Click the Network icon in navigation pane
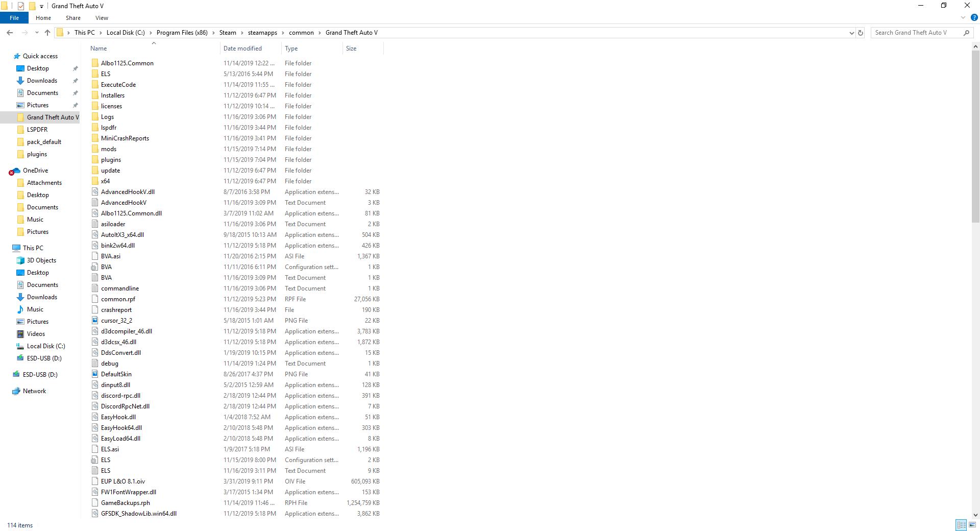 click(16, 391)
